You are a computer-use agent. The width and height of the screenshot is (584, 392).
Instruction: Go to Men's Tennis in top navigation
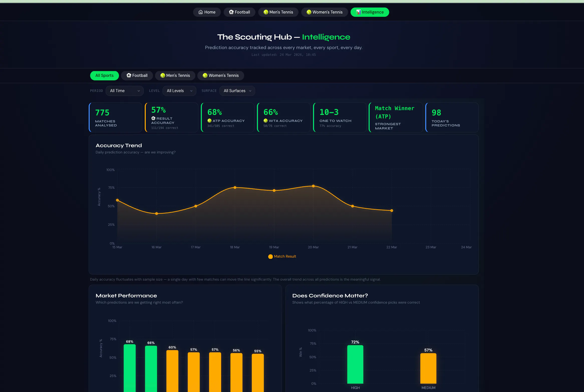click(x=278, y=12)
